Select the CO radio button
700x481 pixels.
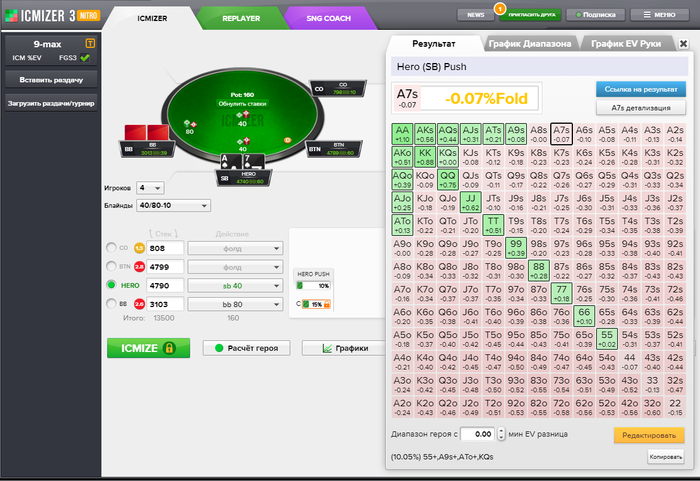click(x=111, y=247)
